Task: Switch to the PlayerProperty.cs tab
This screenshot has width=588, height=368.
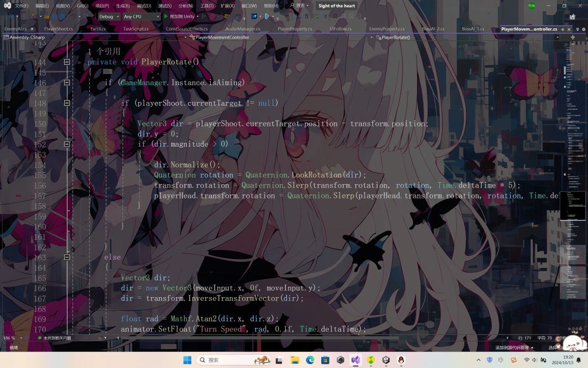Action: pyautogui.click(x=295, y=28)
